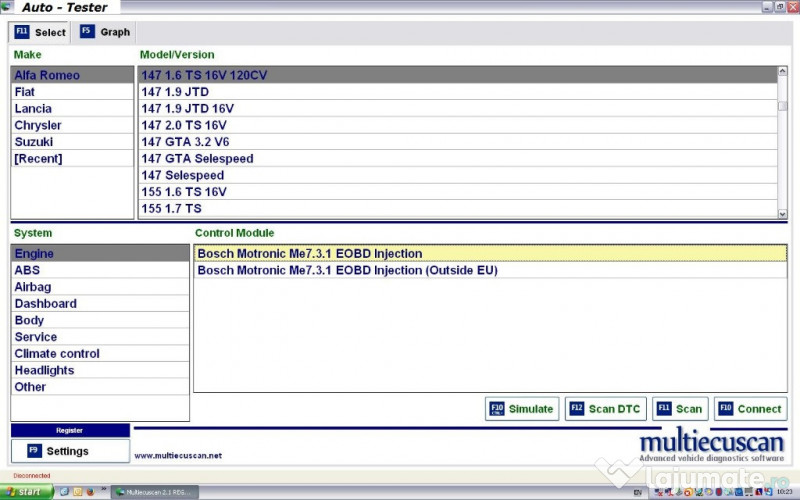Click the Register button

(70, 431)
